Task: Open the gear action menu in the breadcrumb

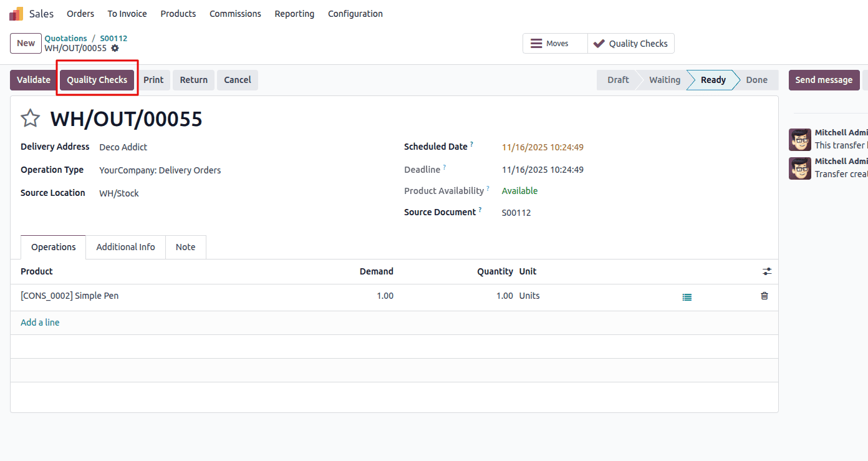Action: tap(115, 48)
